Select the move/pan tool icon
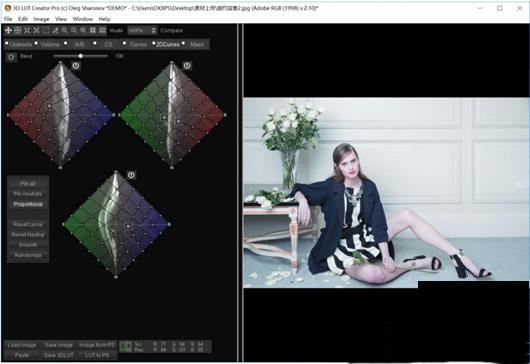Screen dimensions: 530x364 click(8, 30)
